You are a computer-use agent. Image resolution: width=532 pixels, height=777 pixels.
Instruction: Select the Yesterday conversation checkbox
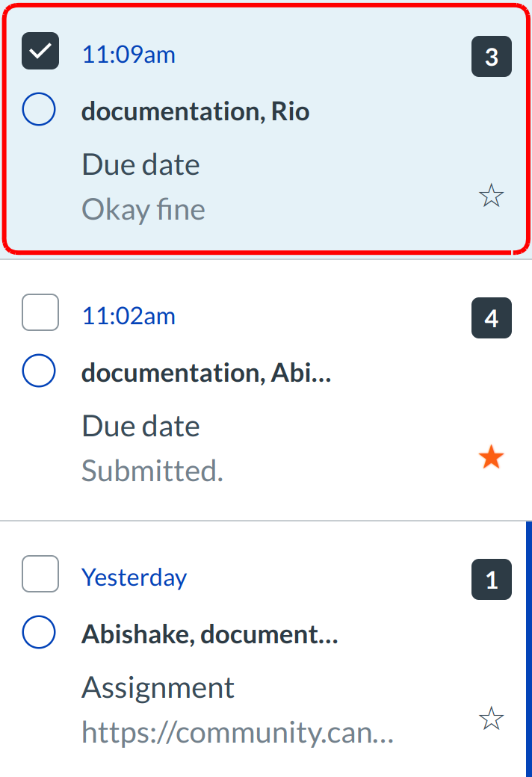click(40, 574)
